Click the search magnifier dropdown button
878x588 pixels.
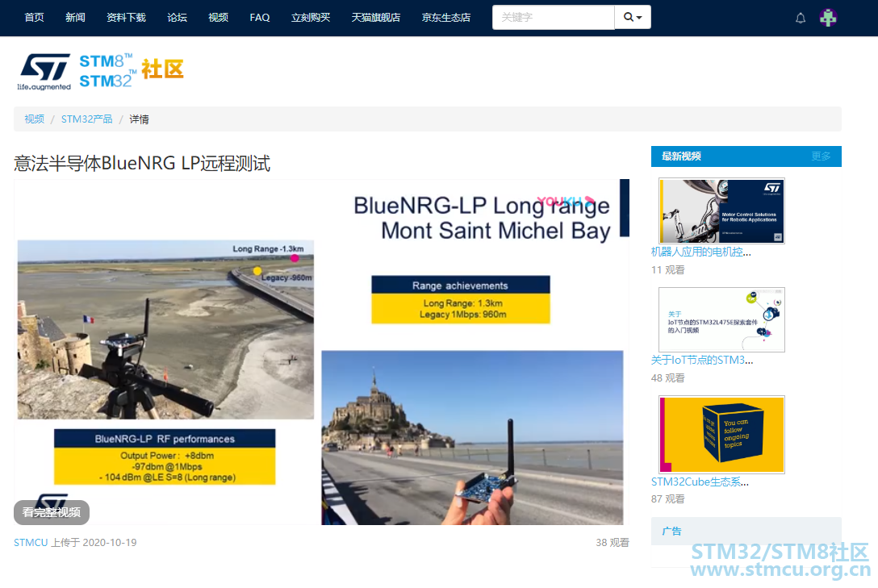633,18
